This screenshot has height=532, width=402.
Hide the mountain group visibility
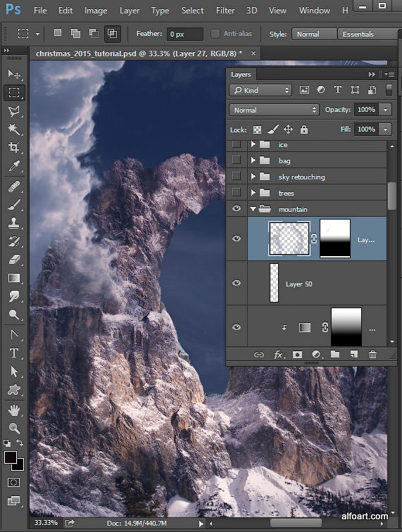(x=237, y=208)
